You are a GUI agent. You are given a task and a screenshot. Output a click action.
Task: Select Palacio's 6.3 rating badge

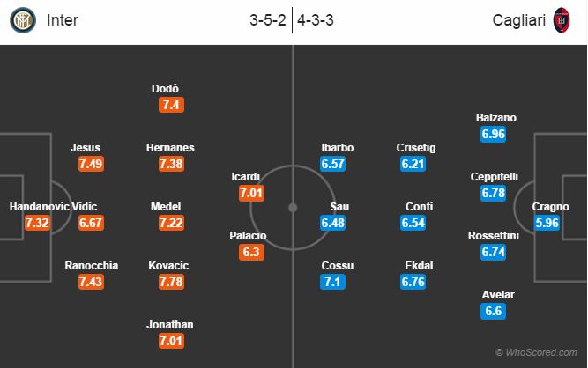[251, 252]
